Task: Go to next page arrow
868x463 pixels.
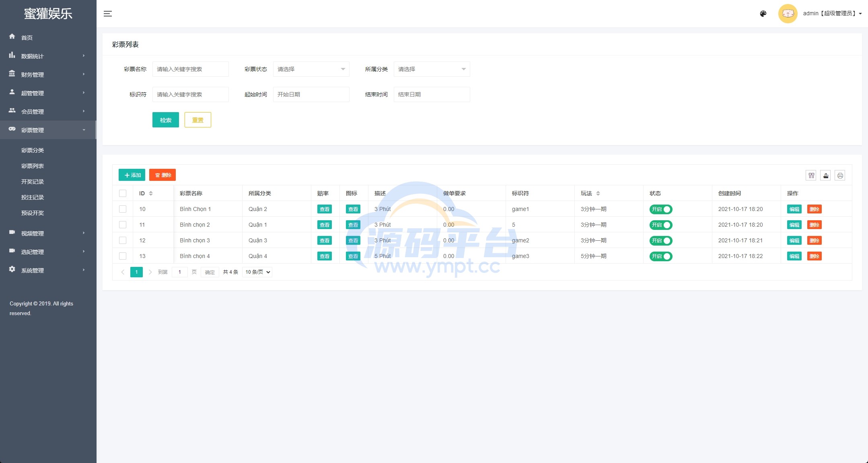Action: coord(150,272)
